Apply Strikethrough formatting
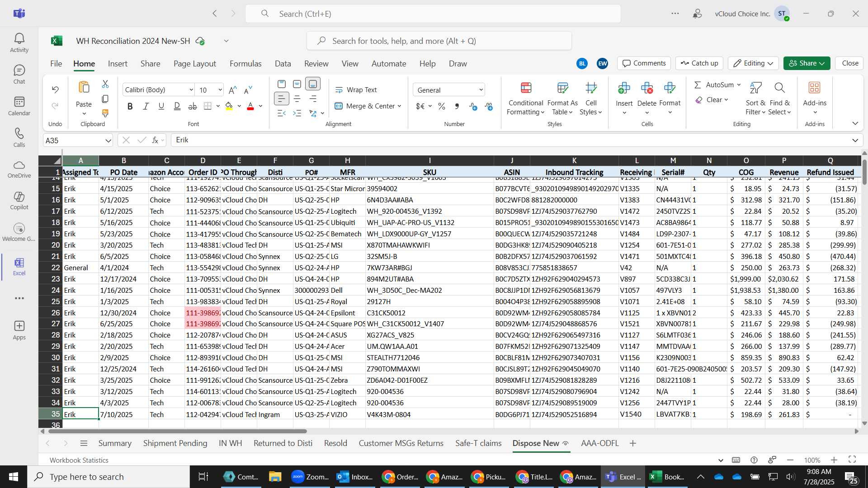 click(193, 106)
